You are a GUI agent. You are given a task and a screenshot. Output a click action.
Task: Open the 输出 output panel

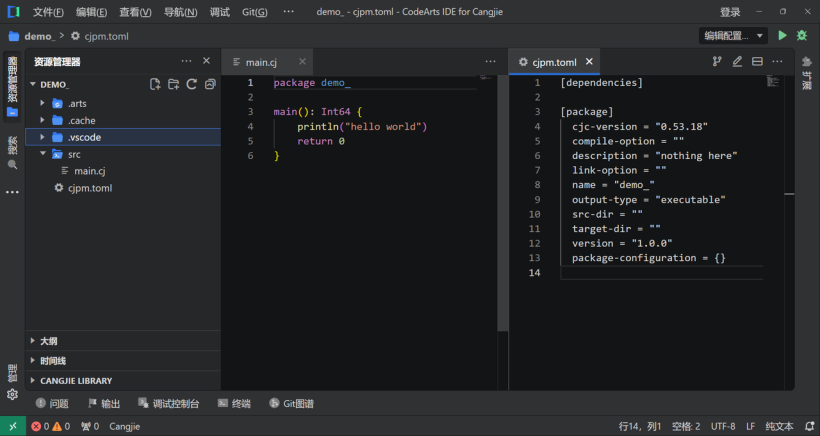click(104, 403)
